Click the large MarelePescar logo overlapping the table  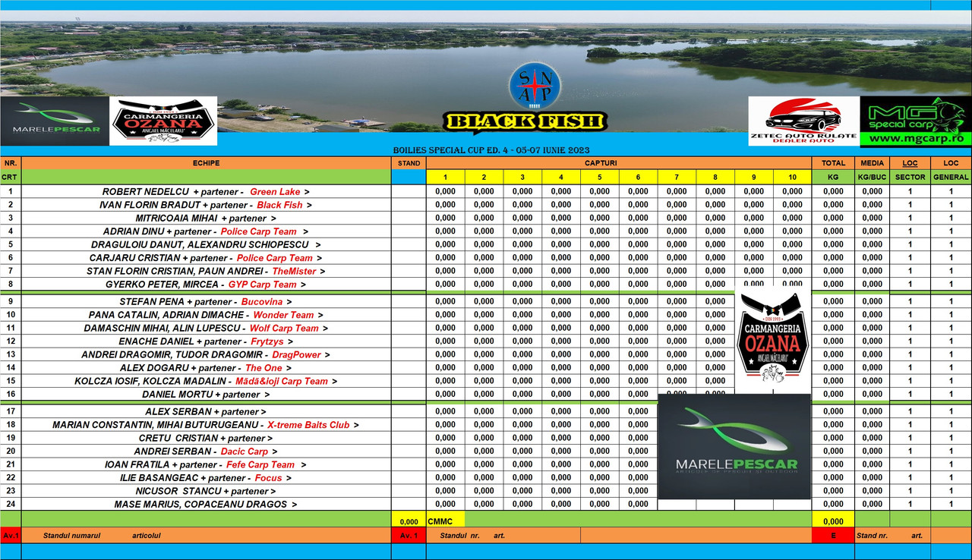[x=734, y=446]
